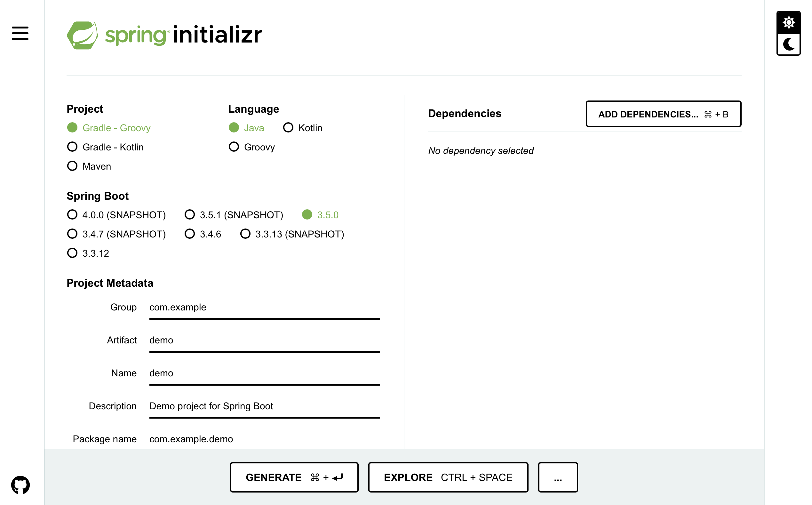Open Add Dependencies dialog
The image size is (812, 505).
(x=664, y=114)
